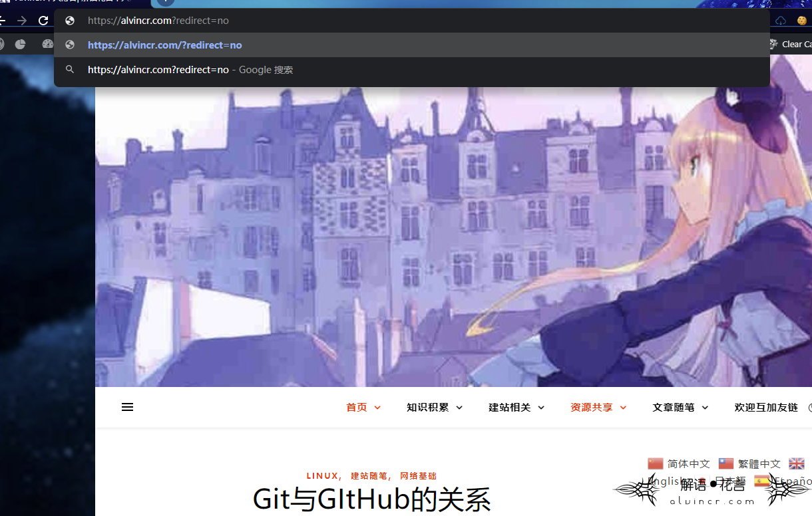
Task: Click the cloud download extension icon
Action: [x=781, y=21]
